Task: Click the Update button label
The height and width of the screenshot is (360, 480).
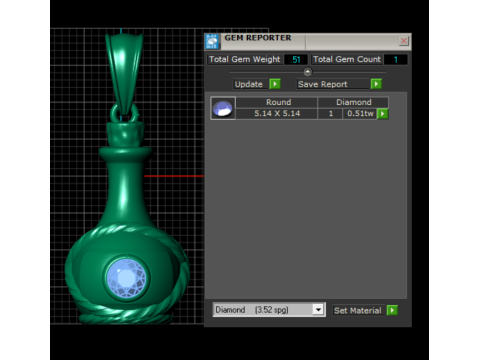Action: (249, 84)
